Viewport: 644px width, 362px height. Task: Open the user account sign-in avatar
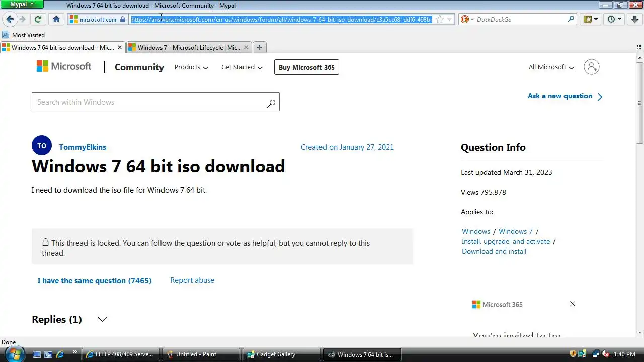point(592,67)
